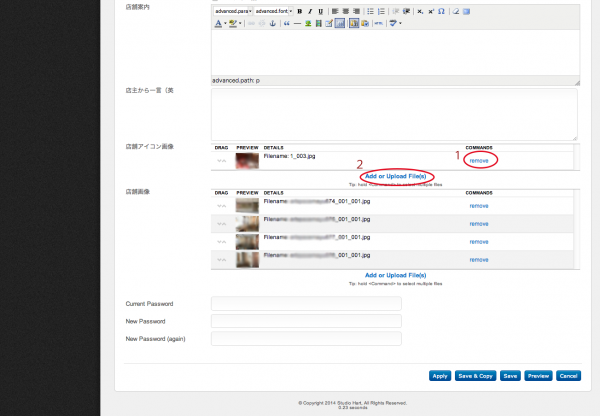
Task: Click the 1_003.jpg preview thumbnail
Action: point(246,160)
